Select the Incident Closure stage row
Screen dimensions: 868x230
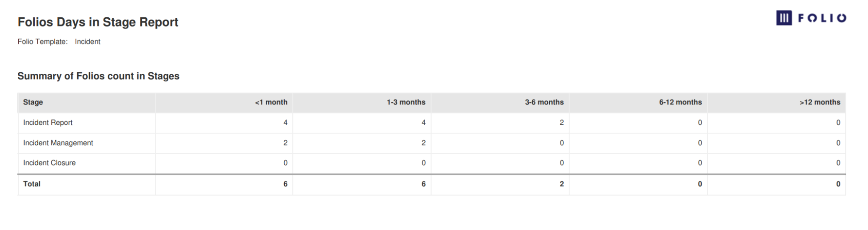pyautogui.click(x=49, y=163)
